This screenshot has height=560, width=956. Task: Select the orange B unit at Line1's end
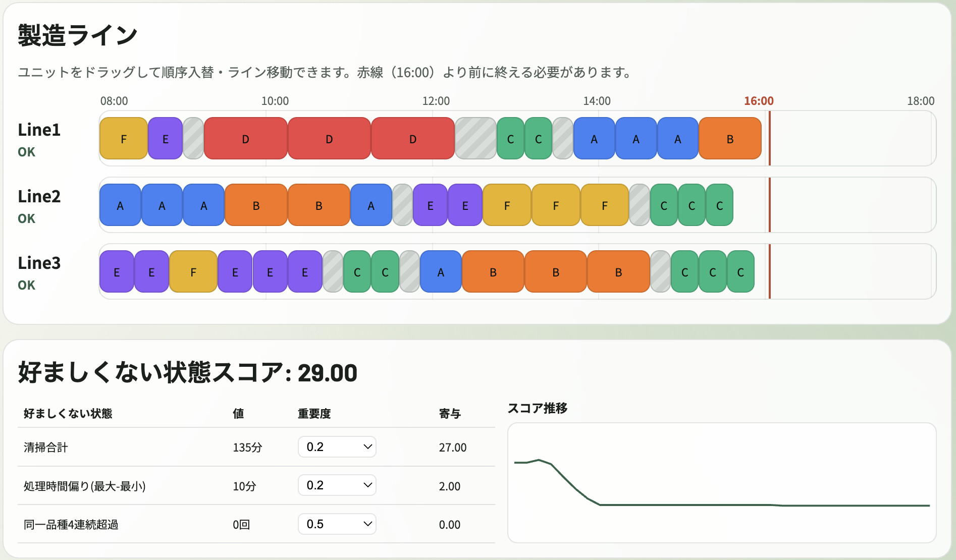tap(730, 138)
